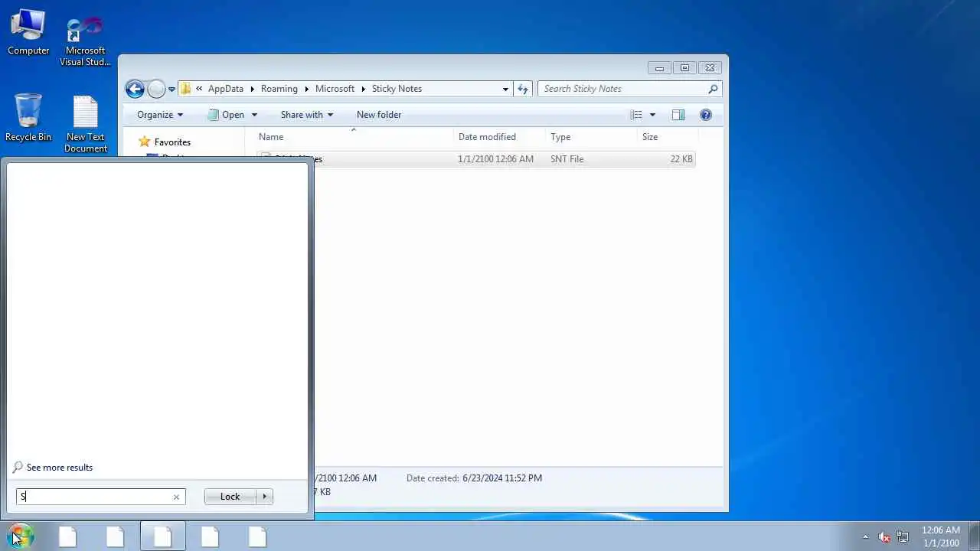Refresh the Sticky Notes folder view
Screen dimensions: 980x551
click(x=523, y=89)
